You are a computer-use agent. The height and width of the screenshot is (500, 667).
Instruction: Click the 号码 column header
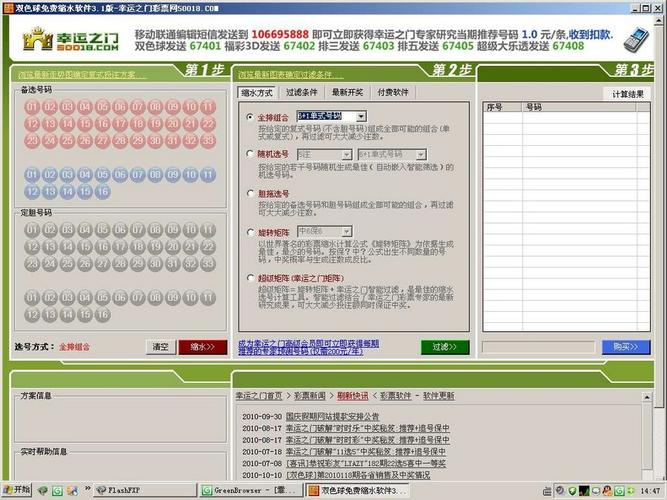tap(579, 107)
